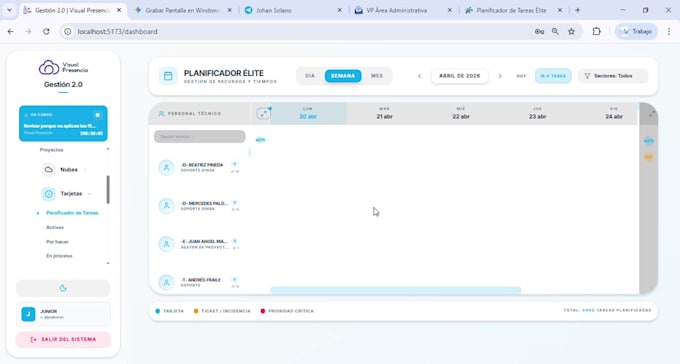This screenshot has height=364, width=680.
Task: Open browser zoom magnifier in address bar
Action: (555, 32)
